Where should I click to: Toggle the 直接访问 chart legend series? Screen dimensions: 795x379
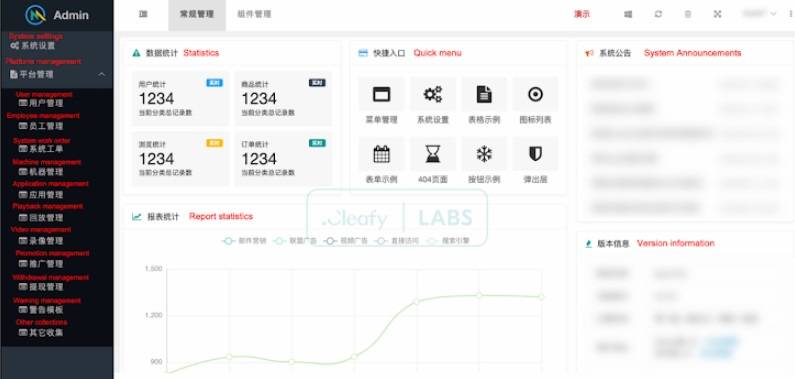tap(397, 241)
